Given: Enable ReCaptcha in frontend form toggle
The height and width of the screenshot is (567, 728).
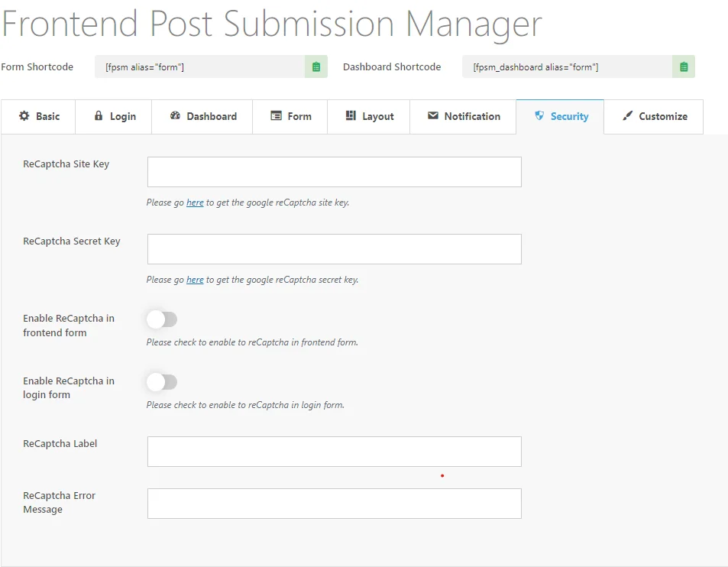Looking at the screenshot, I should [162, 319].
